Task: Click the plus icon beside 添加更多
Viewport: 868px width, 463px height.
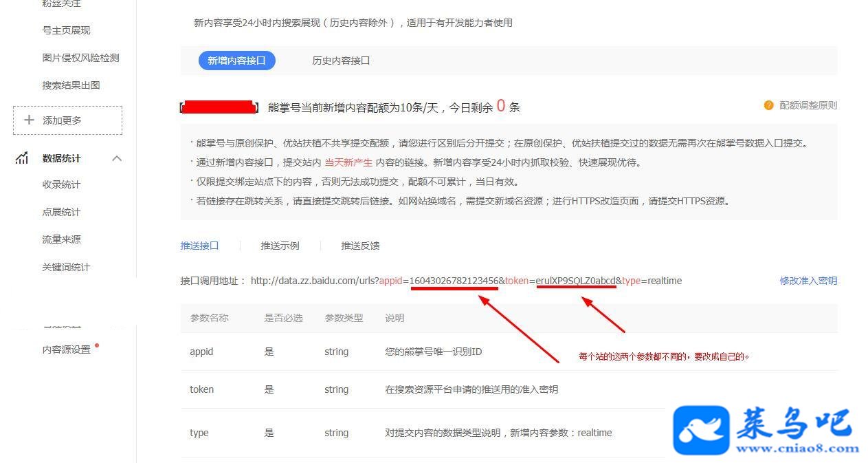Action: [29, 120]
